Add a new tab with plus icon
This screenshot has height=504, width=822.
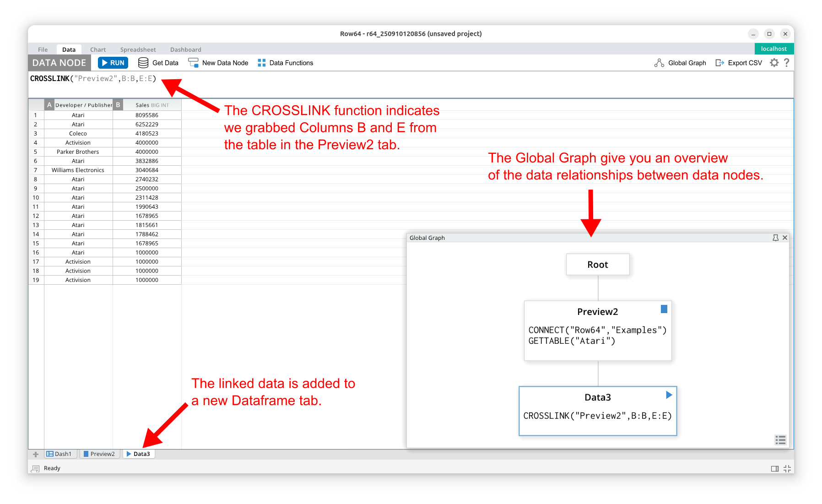click(36, 454)
